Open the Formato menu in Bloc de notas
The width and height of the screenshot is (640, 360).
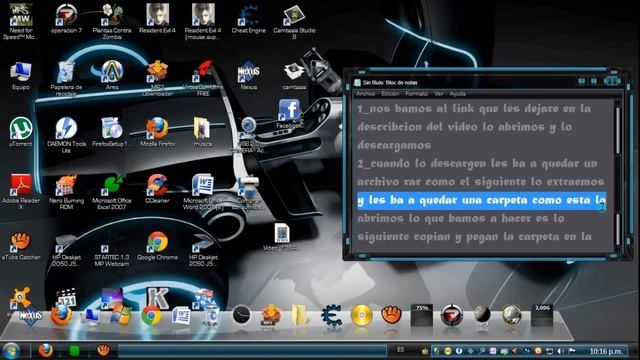tap(416, 93)
